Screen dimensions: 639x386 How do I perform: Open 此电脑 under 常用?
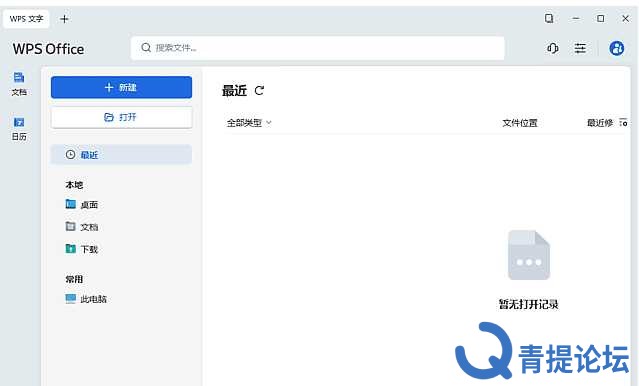[86, 299]
